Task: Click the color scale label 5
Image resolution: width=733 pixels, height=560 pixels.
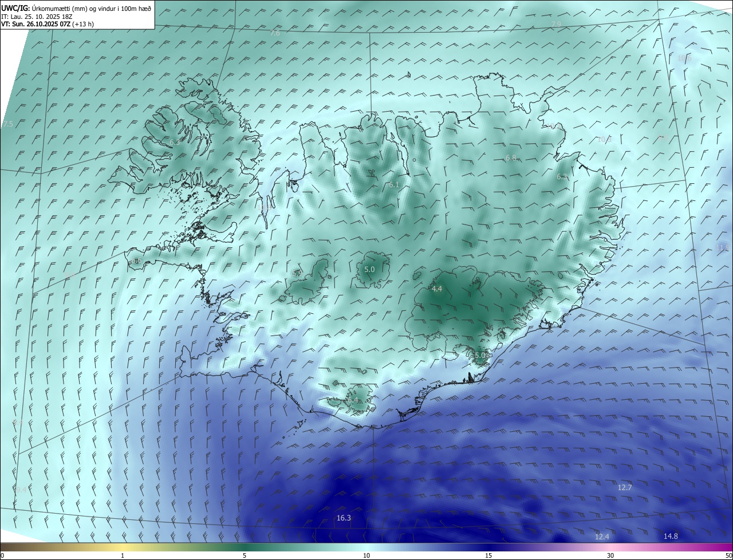Action: (x=245, y=555)
